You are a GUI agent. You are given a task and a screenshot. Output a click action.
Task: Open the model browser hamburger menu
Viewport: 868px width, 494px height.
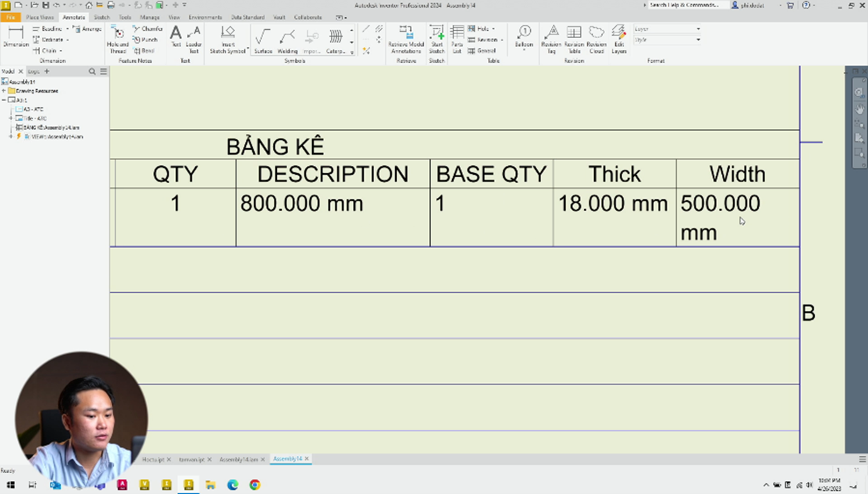click(104, 71)
